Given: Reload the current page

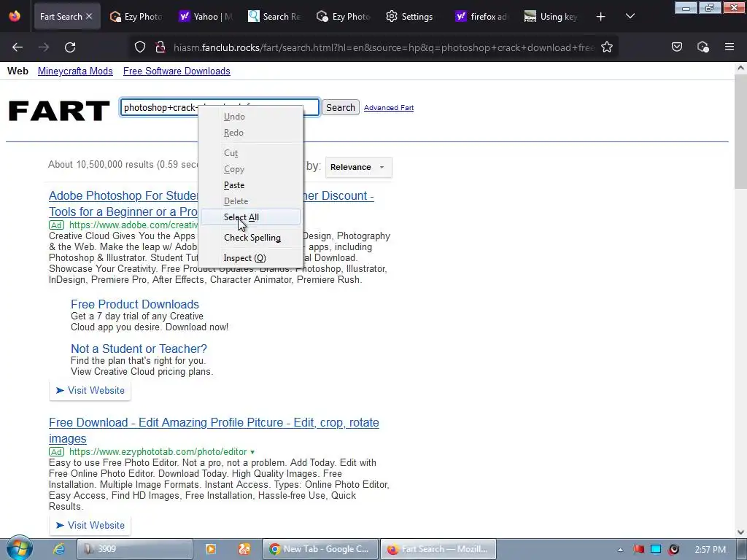Looking at the screenshot, I should click(70, 47).
